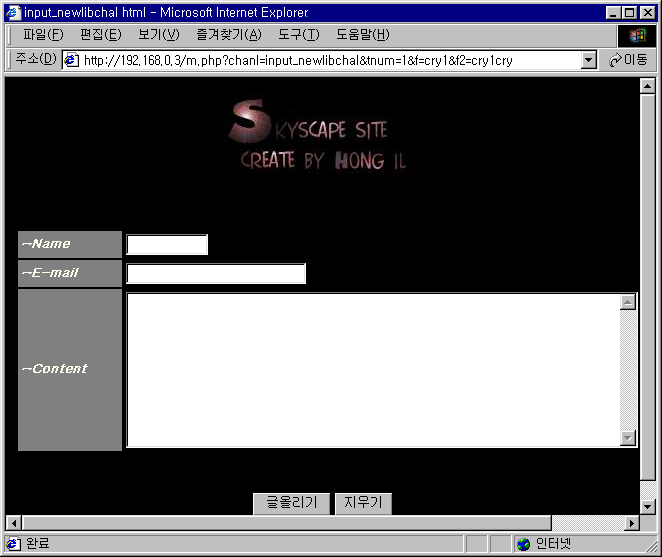Click the horizontal scroll left arrow
662x557 pixels.
coord(14,523)
